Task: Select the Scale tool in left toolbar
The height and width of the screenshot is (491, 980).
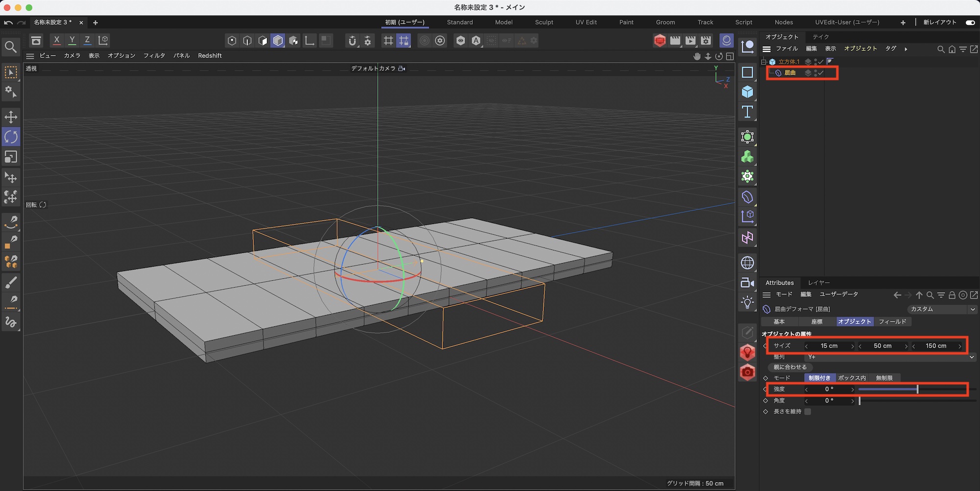Action: pos(11,157)
